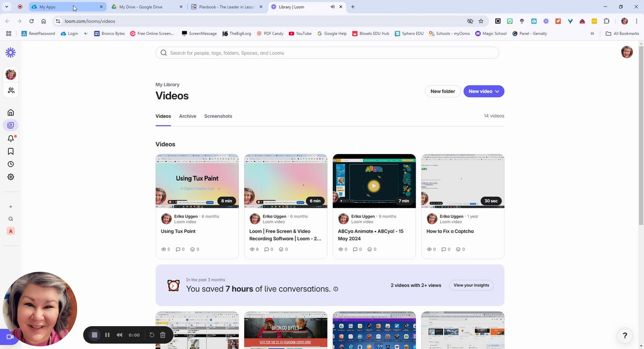The image size is (644, 349).
Task: Click the New folder button
Action: click(x=443, y=91)
